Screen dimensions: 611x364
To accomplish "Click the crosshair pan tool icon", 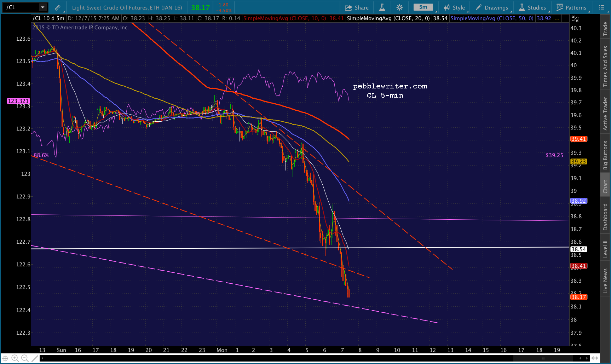I will coord(5,358).
